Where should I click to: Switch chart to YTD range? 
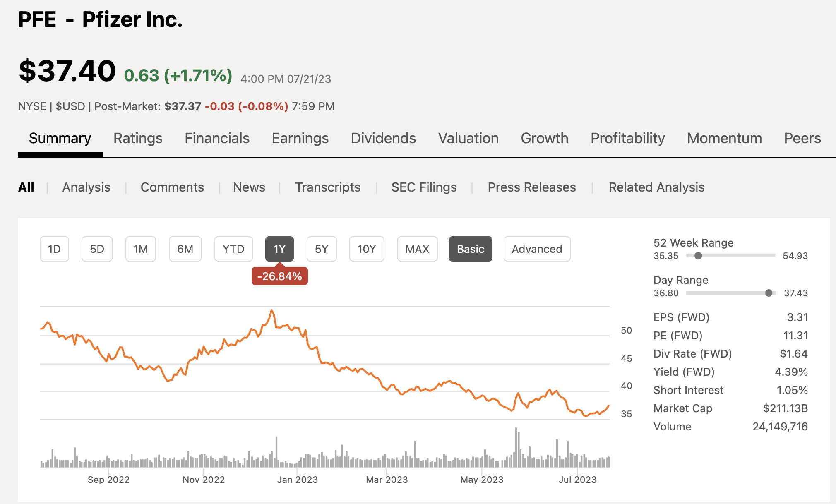coord(233,249)
